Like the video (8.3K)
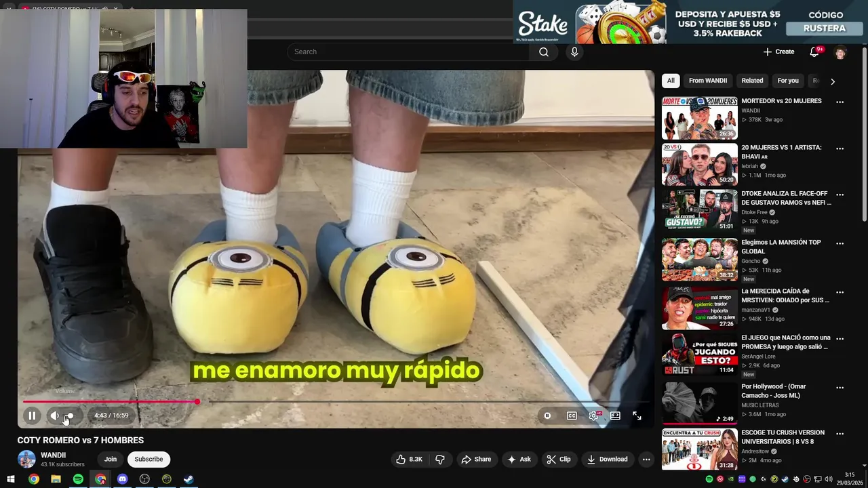This screenshot has height=488, width=868. [x=409, y=459]
